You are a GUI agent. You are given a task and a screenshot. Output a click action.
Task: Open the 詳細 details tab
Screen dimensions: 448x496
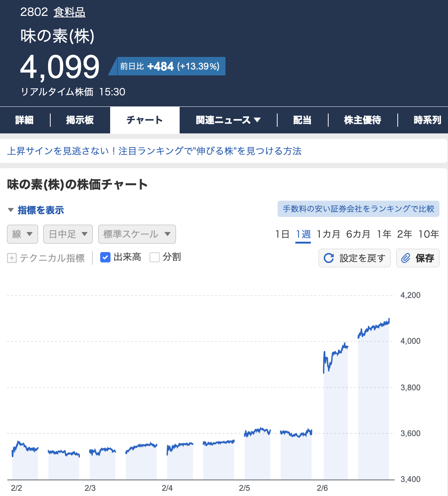[x=24, y=120]
